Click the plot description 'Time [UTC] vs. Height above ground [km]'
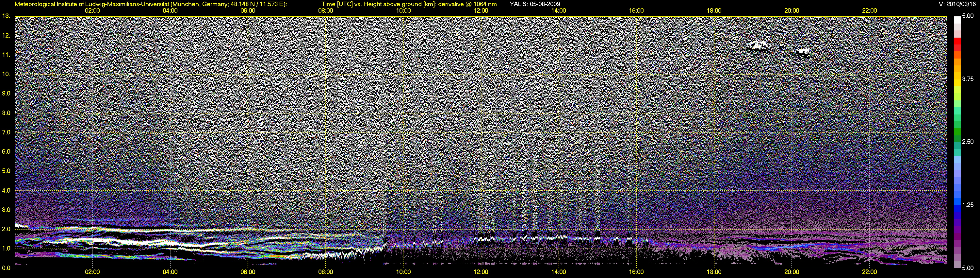This screenshot has width=980, height=278. point(378,4)
